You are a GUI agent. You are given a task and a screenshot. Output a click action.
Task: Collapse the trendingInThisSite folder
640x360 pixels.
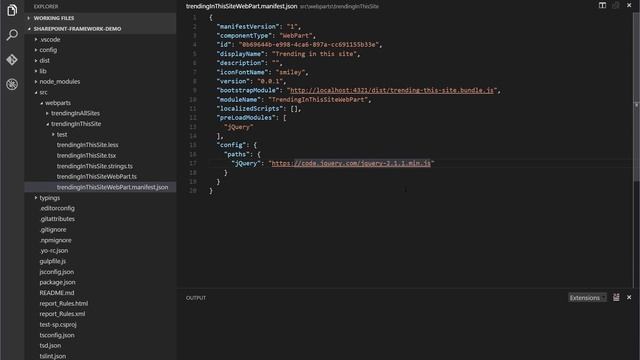click(76, 124)
